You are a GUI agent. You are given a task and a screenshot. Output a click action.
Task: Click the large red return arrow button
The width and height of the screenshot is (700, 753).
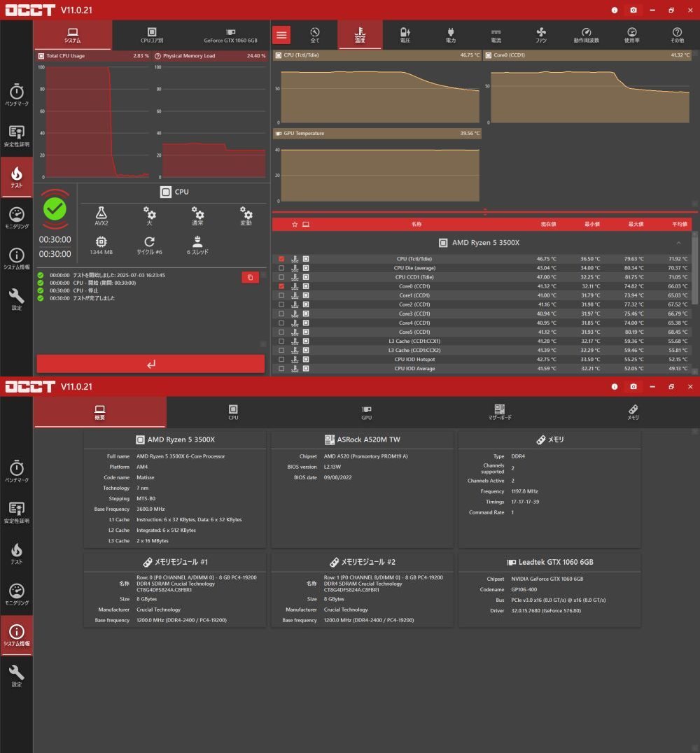pyautogui.click(x=151, y=364)
